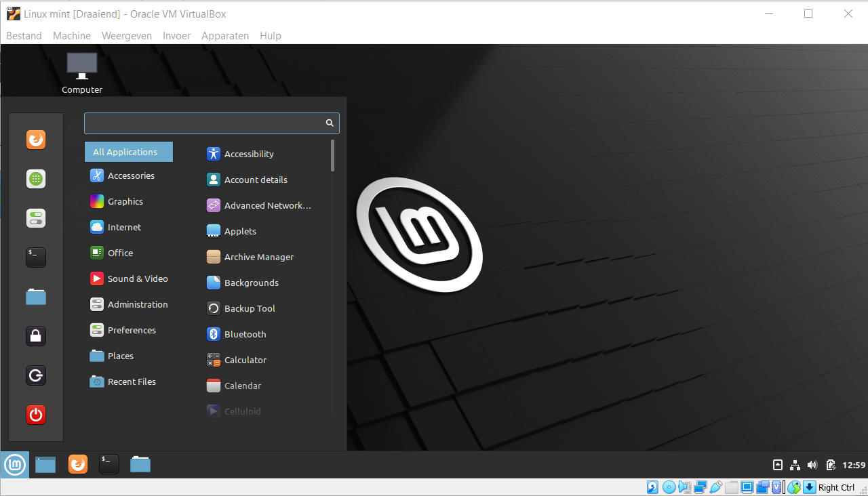Click the application search field
Screen dimensions: 868x496
(x=203, y=123)
